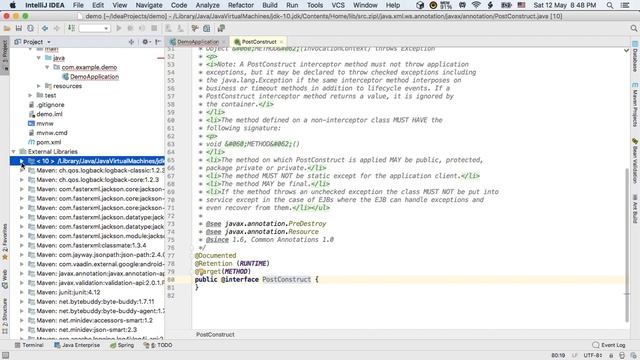Click the cursor position 80:19 indicator
The image size is (640, 360).
[558, 356]
